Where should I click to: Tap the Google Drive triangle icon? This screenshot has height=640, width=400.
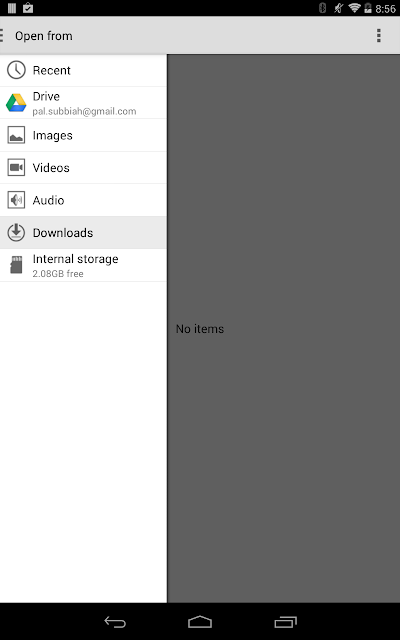pyautogui.click(x=16, y=103)
